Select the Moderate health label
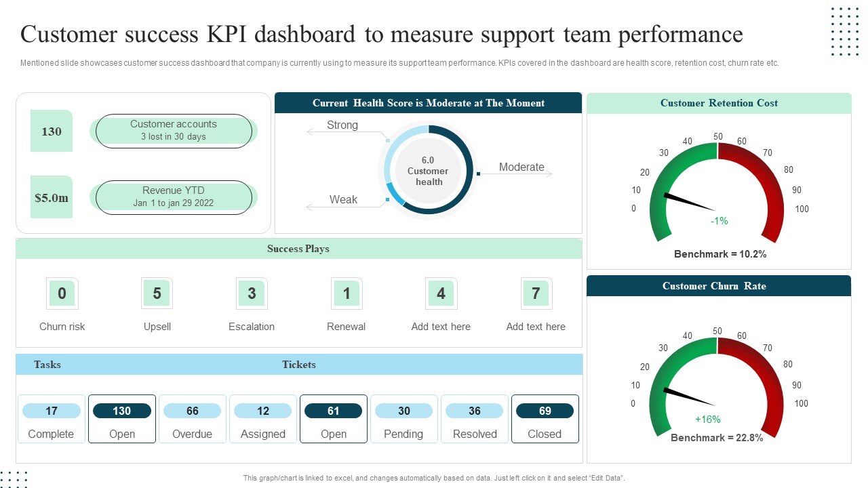This screenshot has width=868, height=488. pyautogui.click(x=521, y=167)
